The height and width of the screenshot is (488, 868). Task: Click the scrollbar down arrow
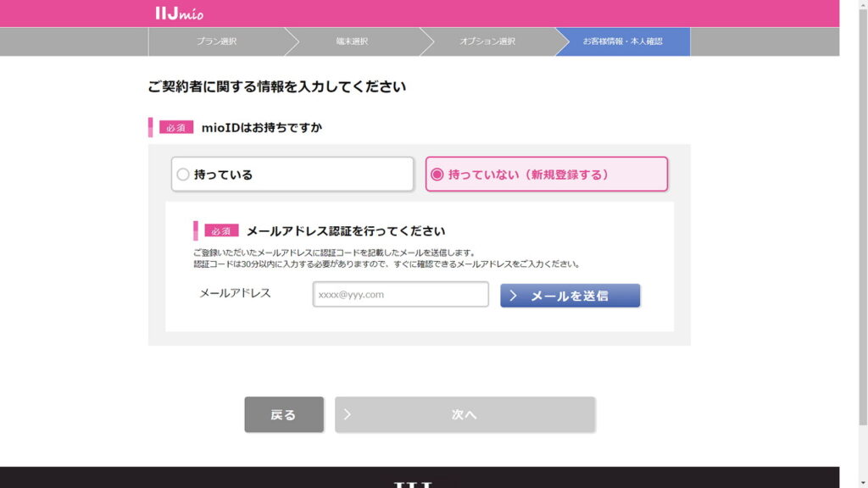(860, 481)
